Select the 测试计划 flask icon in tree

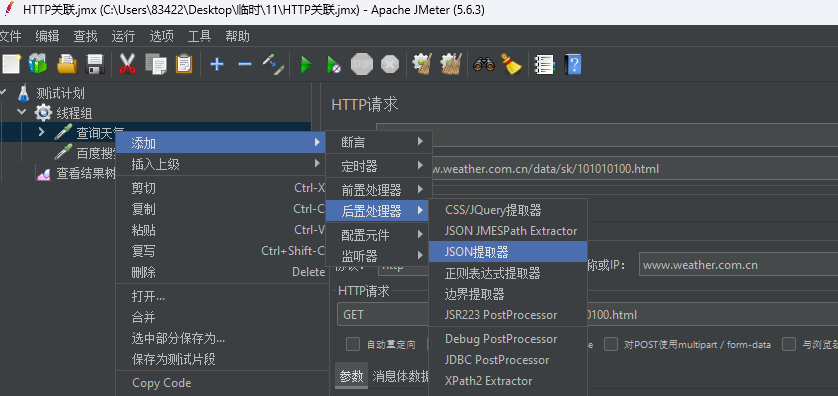click(x=23, y=93)
